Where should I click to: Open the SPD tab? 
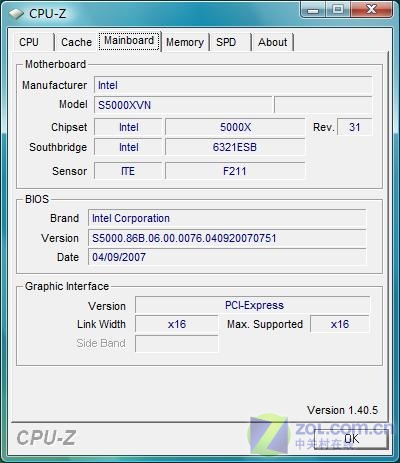(226, 42)
